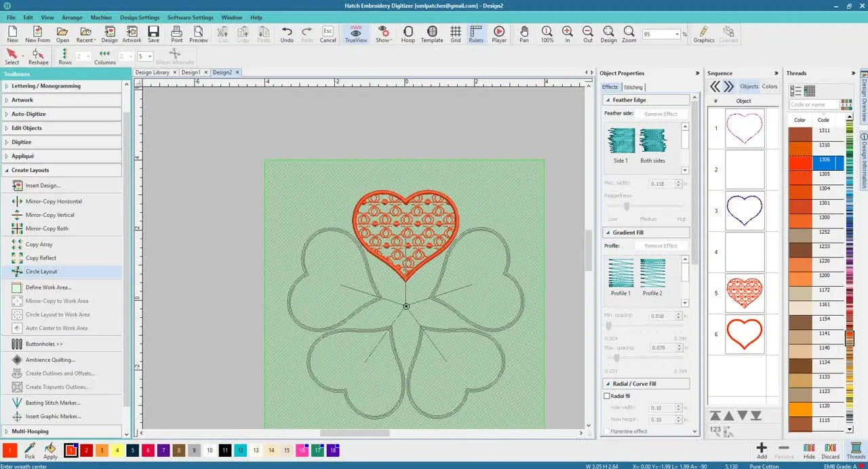The image size is (868, 469).
Task: Check the Florentine effect option
Action: [608, 431]
